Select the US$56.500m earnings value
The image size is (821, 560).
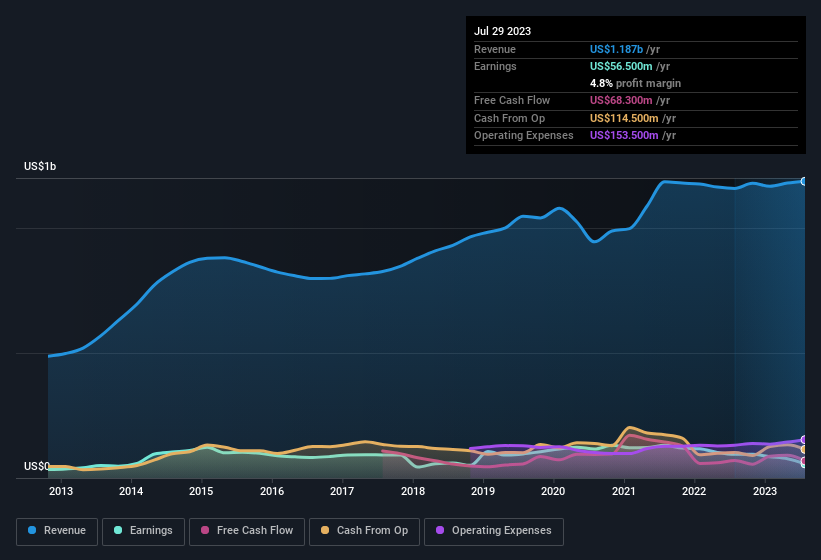tap(621, 66)
